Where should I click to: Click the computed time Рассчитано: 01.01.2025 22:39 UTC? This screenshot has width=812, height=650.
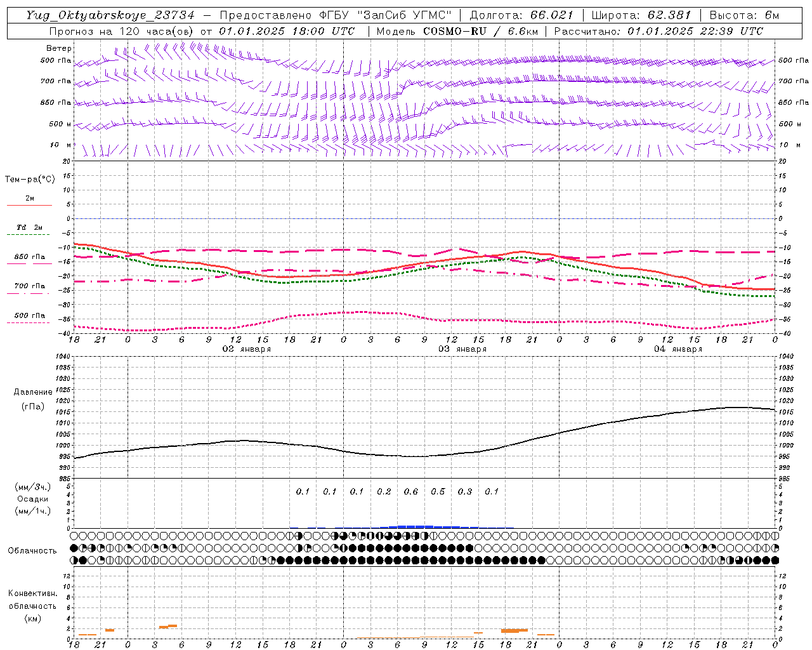tap(658, 31)
